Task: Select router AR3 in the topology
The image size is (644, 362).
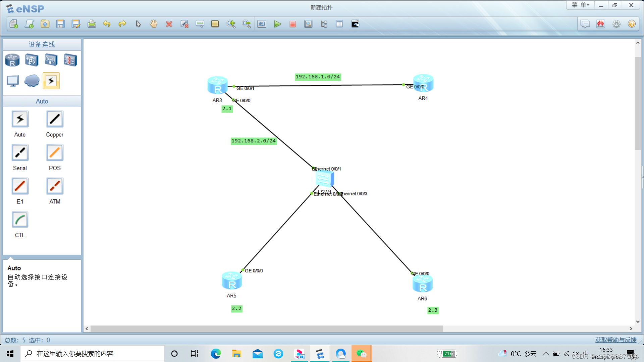Action: pyautogui.click(x=217, y=85)
